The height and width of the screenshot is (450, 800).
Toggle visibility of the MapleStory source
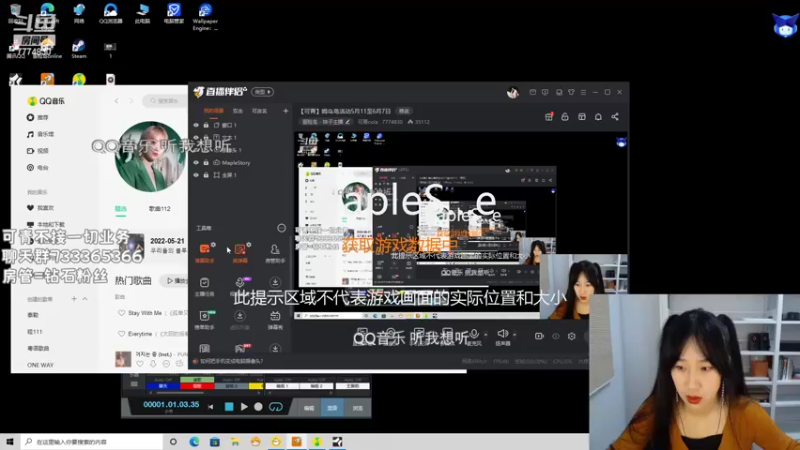point(196,163)
